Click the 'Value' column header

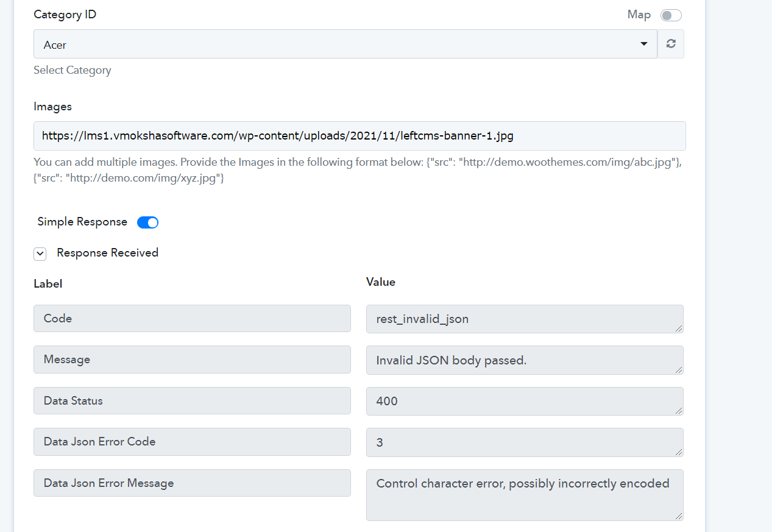[x=380, y=282]
